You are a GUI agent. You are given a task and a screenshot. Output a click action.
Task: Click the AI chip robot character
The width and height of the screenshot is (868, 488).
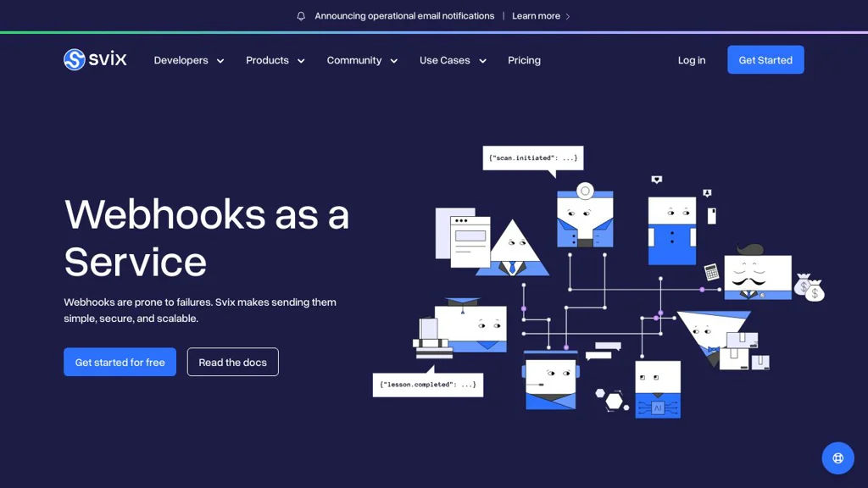tap(658, 390)
